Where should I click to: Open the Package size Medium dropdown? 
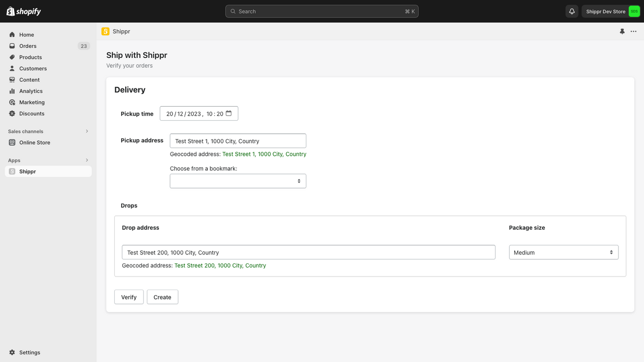click(x=563, y=252)
